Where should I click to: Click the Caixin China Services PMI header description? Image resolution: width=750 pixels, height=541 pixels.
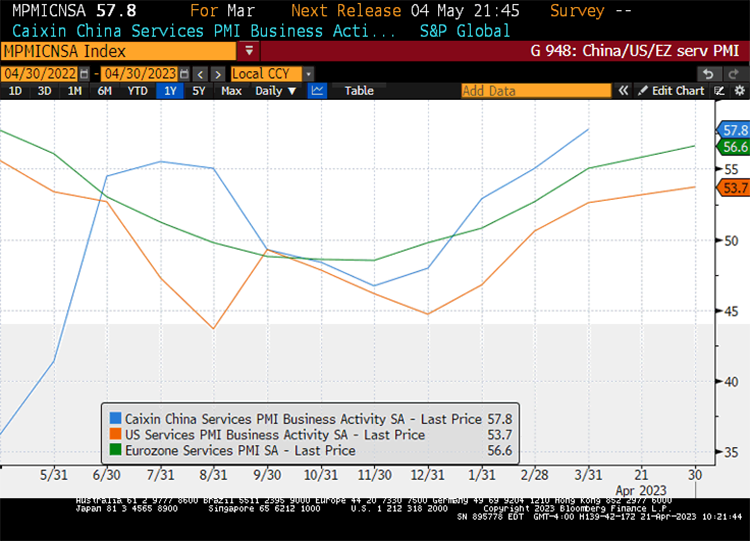[203, 31]
